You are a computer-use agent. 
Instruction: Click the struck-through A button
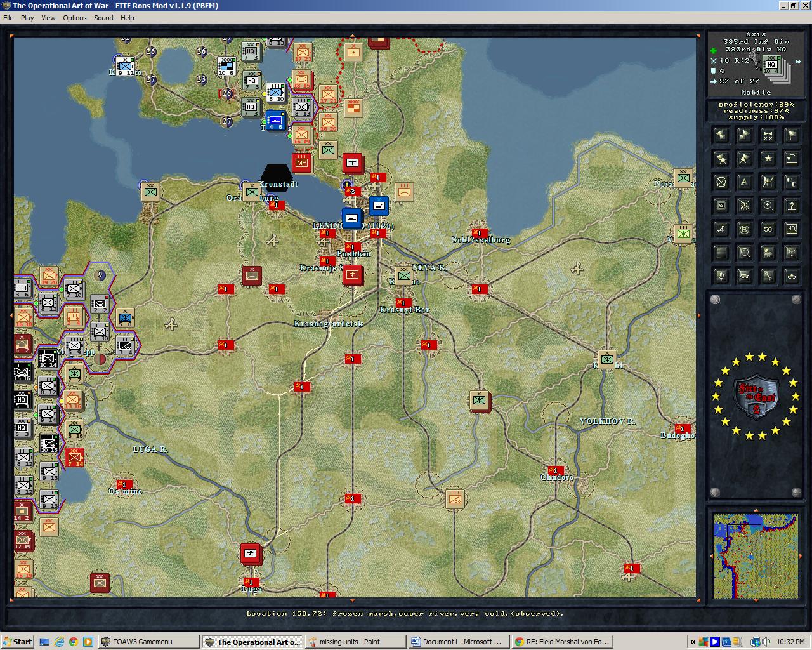click(721, 229)
